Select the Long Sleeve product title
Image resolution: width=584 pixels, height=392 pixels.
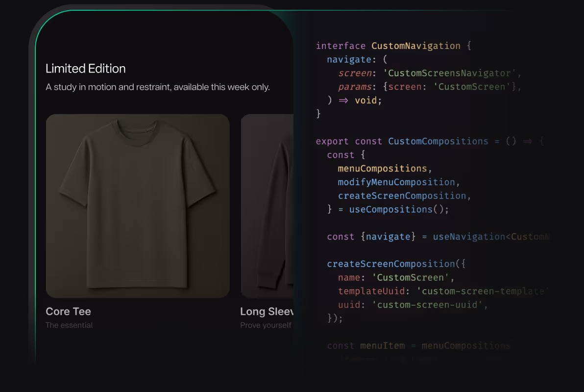click(x=267, y=312)
